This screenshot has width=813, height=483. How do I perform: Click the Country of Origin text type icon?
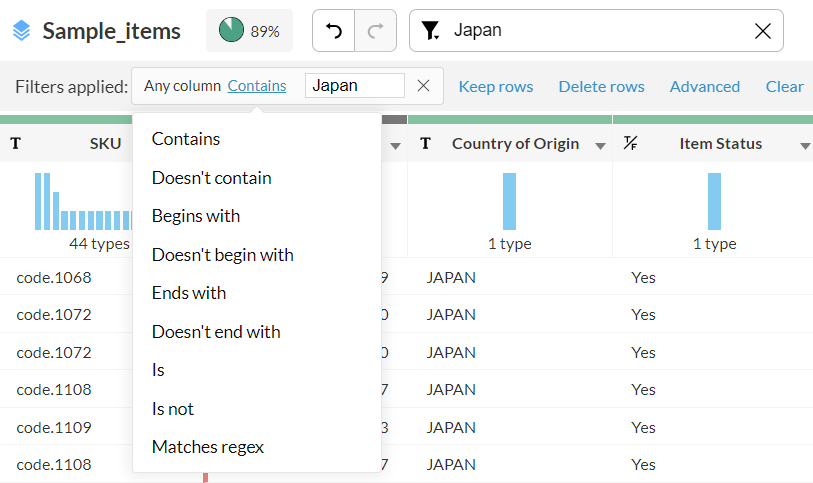tap(425, 144)
